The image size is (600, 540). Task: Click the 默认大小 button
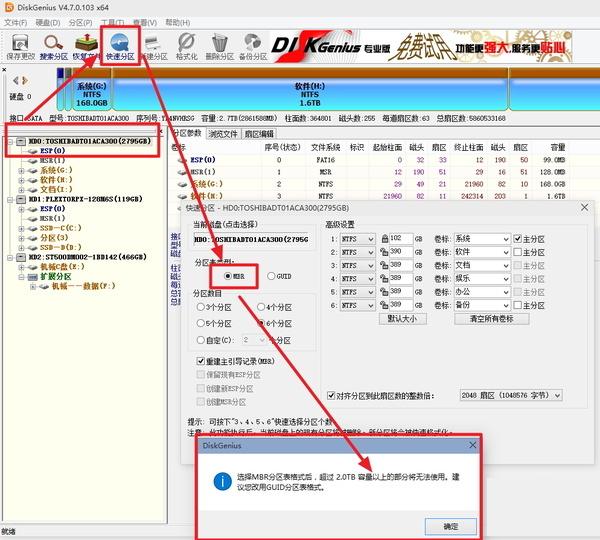click(x=403, y=318)
